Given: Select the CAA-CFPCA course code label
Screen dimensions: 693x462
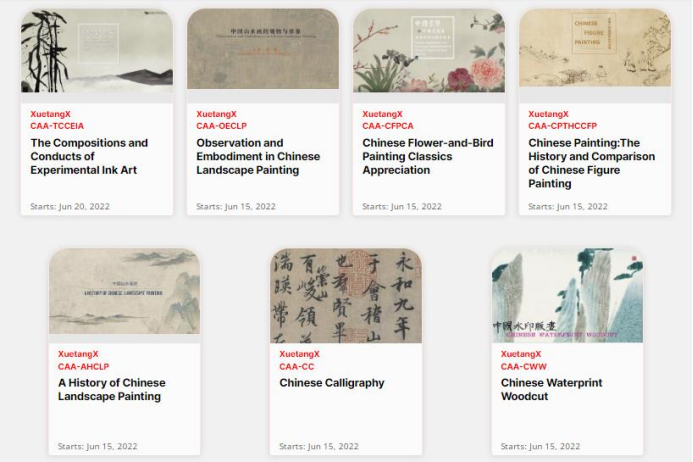Looking at the screenshot, I should point(388,126).
